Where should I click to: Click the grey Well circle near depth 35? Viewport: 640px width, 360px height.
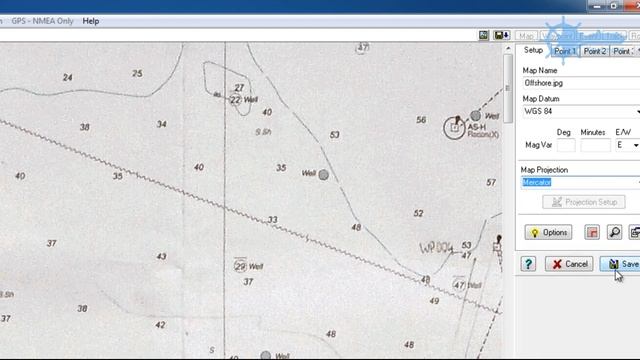tap(323, 175)
